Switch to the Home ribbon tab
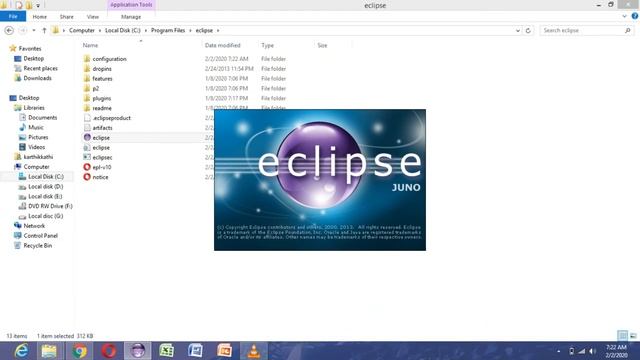640x360 pixels. 40,17
